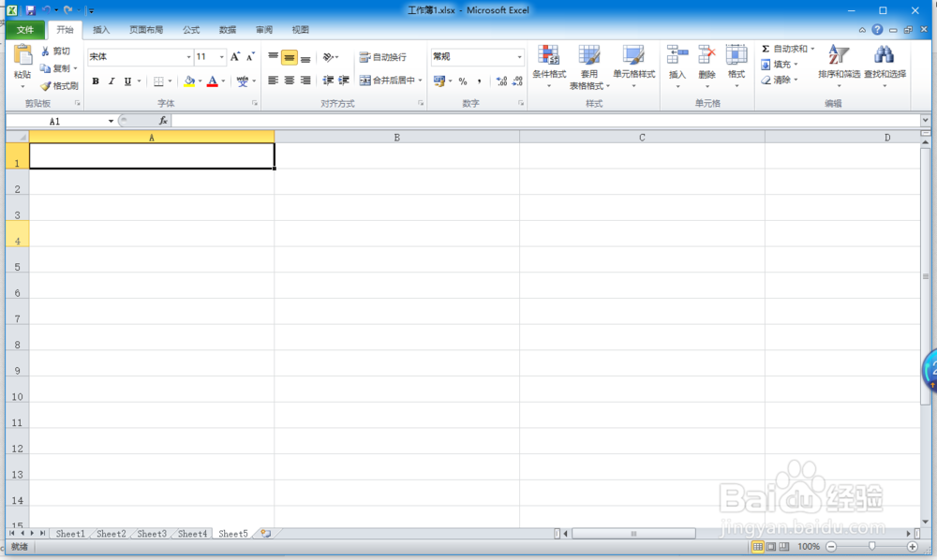The width and height of the screenshot is (937, 560).
Task: Apply comma style number format
Action: click(x=479, y=81)
